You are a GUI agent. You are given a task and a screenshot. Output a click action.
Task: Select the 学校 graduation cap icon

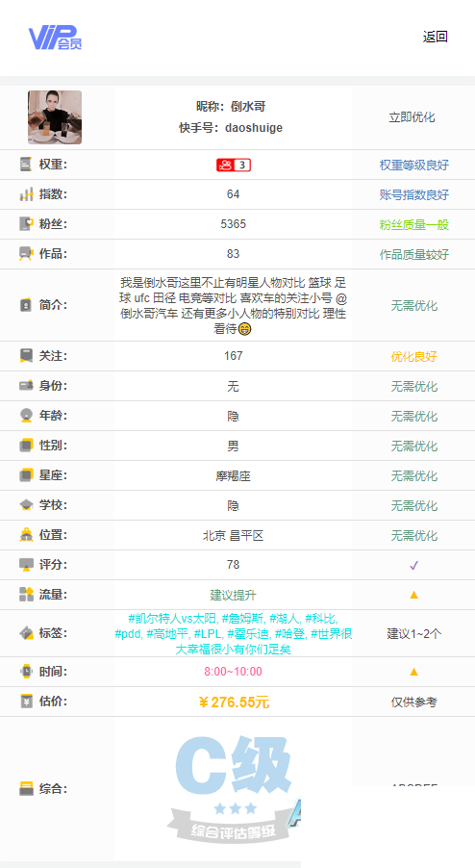pos(26,505)
